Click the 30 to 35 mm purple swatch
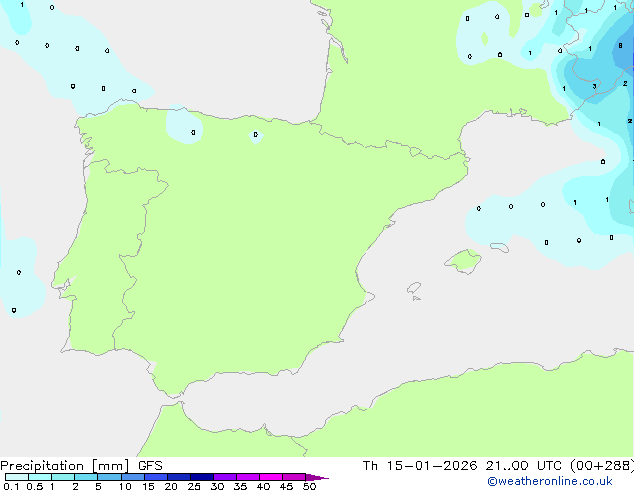 click(x=225, y=477)
